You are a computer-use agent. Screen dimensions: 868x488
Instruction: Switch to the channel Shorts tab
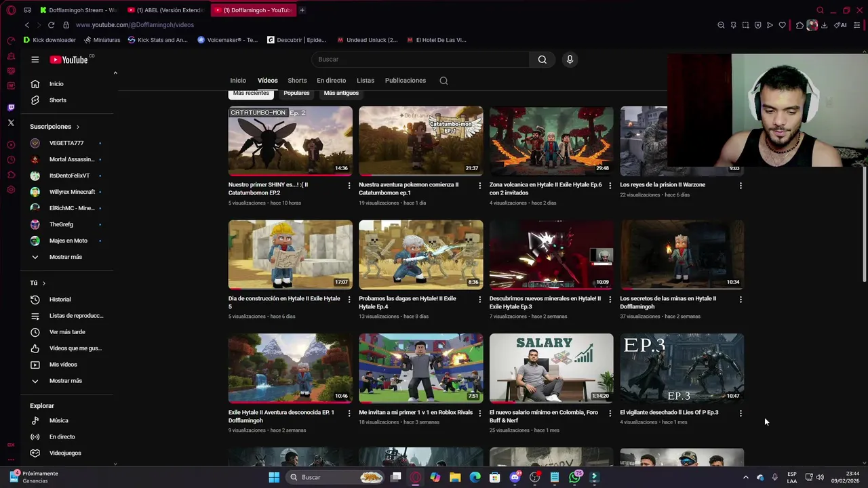click(x=297, y=81)
